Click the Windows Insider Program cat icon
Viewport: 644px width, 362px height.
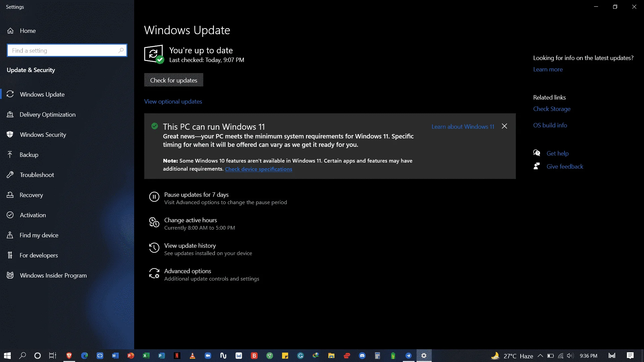pos(10,275)
